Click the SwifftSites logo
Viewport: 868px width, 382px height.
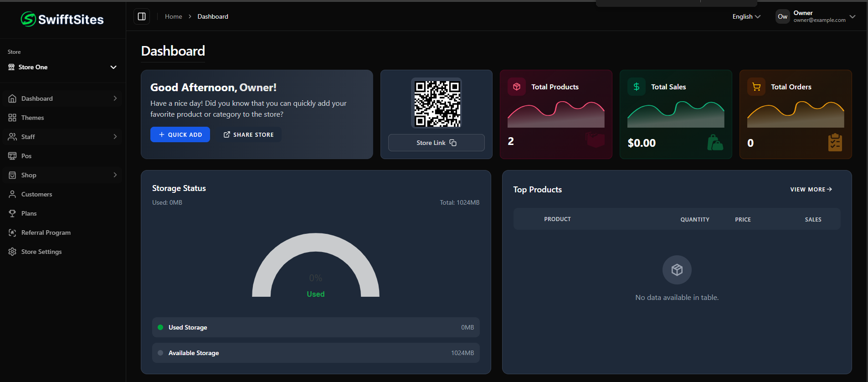pyautogui.click(x=62, y=19)
